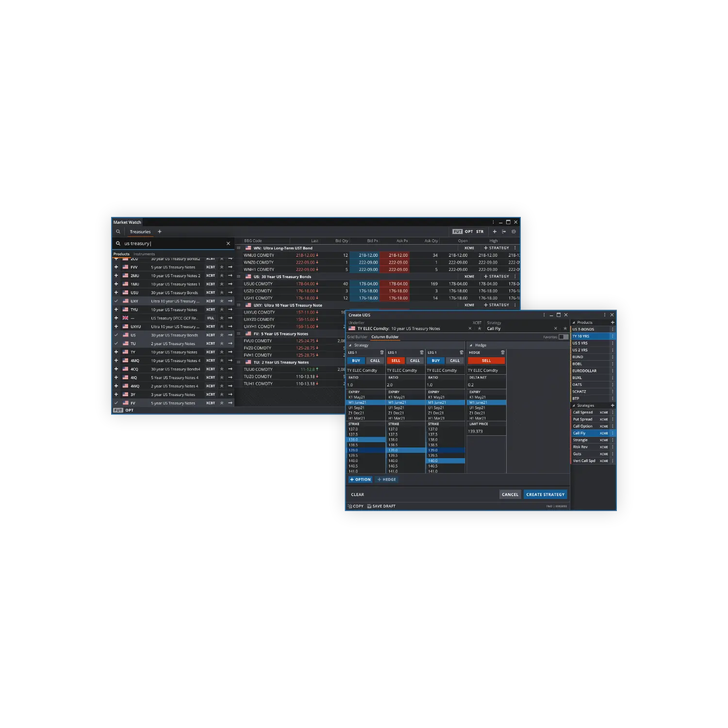Clear the us treasury search text
Screen dimensions: 728x728
pyautogui.click(x=228, y=244)
